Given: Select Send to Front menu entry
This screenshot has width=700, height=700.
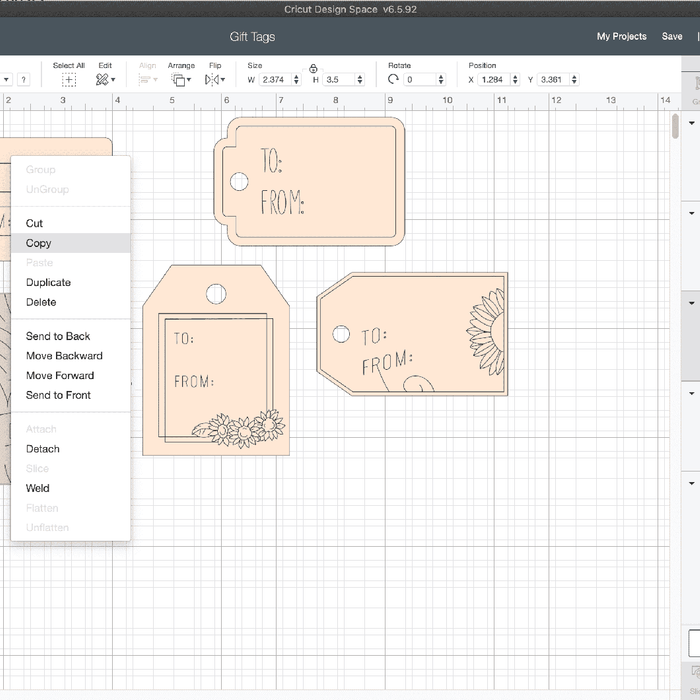Looking at the screenshot, I should 58,395.
